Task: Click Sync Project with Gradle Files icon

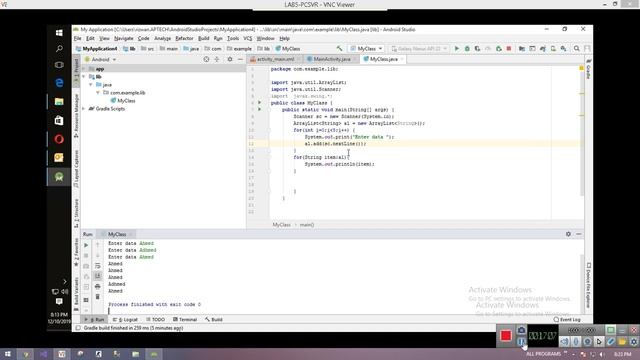Action: (x=542, y=49)
